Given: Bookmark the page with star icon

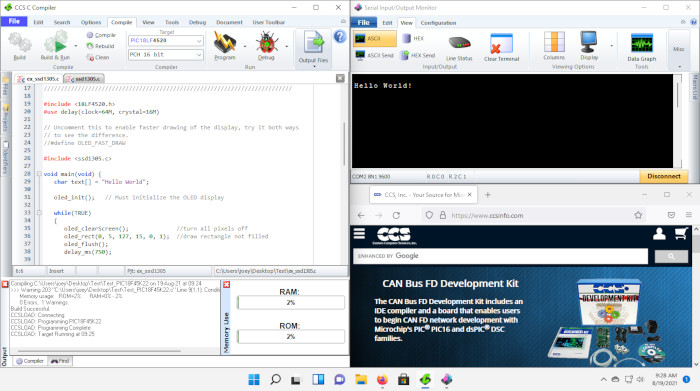Looking at the screenshot, I should (638, 215).
